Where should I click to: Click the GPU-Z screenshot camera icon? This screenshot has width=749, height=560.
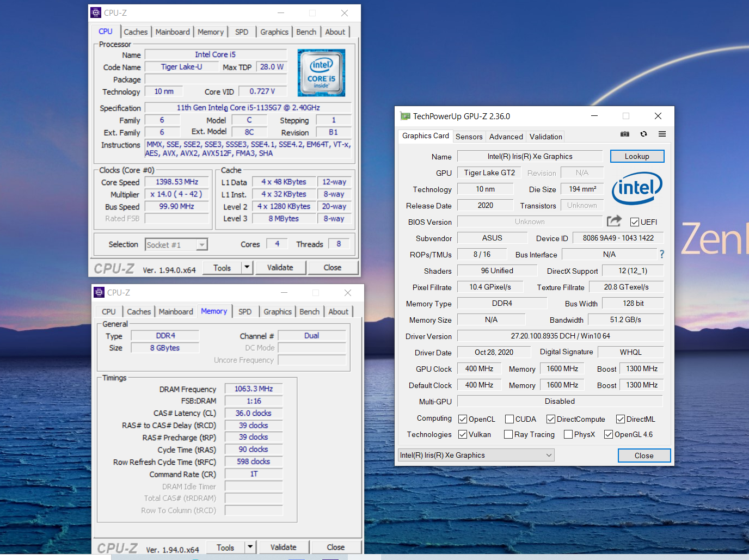pos(625,134)
